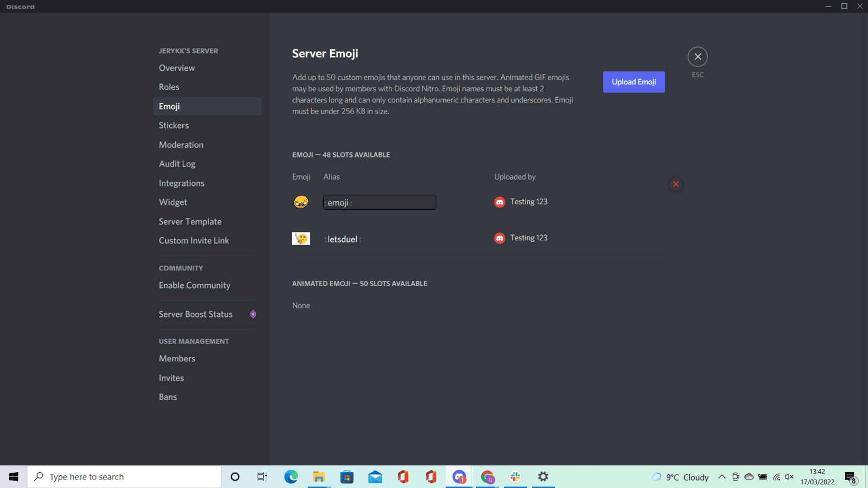868x488 pixels.
Task: Click the letsduel alias name
Action: 342,239
